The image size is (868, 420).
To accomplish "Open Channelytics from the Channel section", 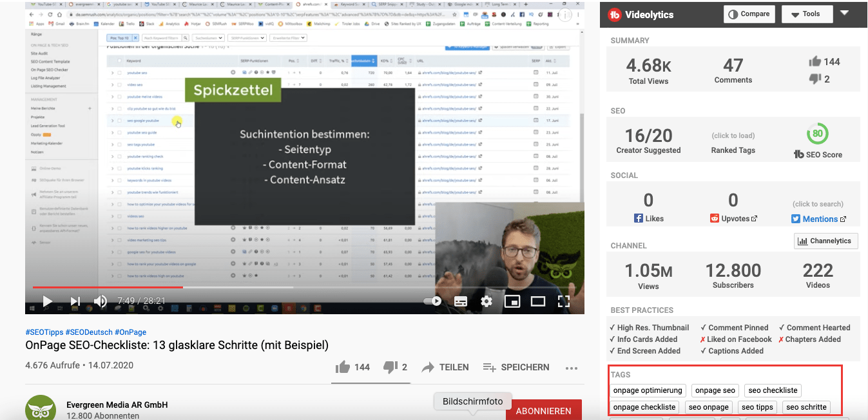I will [x=825, y=241].
